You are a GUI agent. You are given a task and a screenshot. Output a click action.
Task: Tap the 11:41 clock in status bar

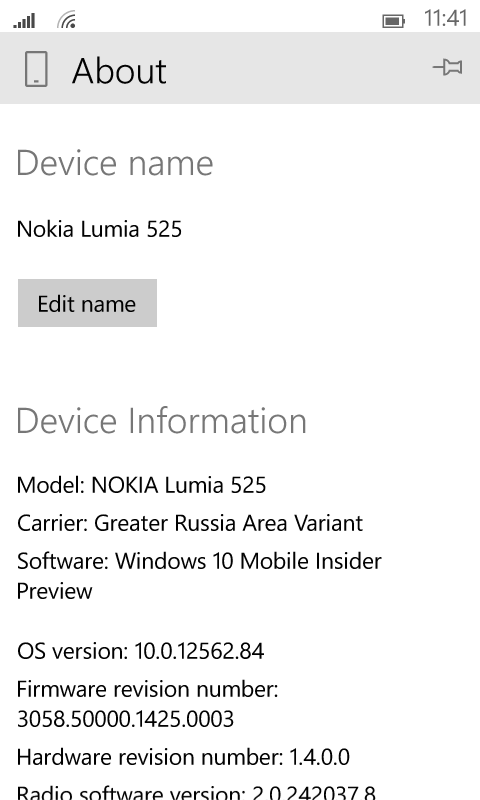[445, 18]
